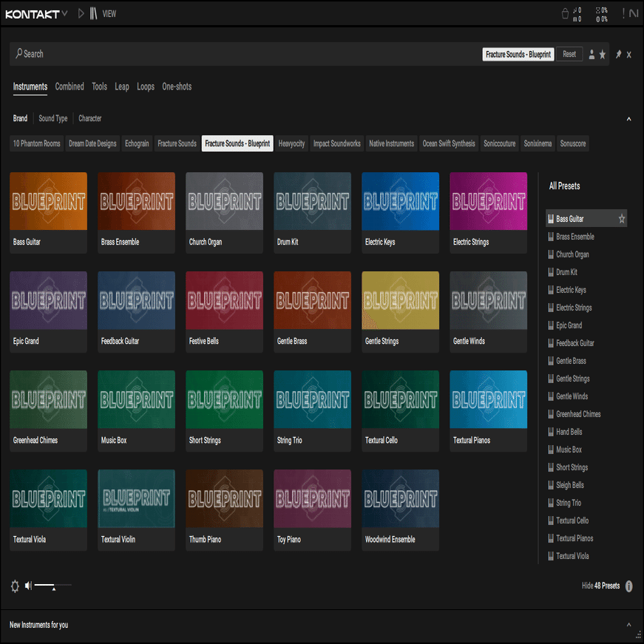This screenshot has height=644, width=644.
Task: Open the VIEW menu
Action: point(109,14)
